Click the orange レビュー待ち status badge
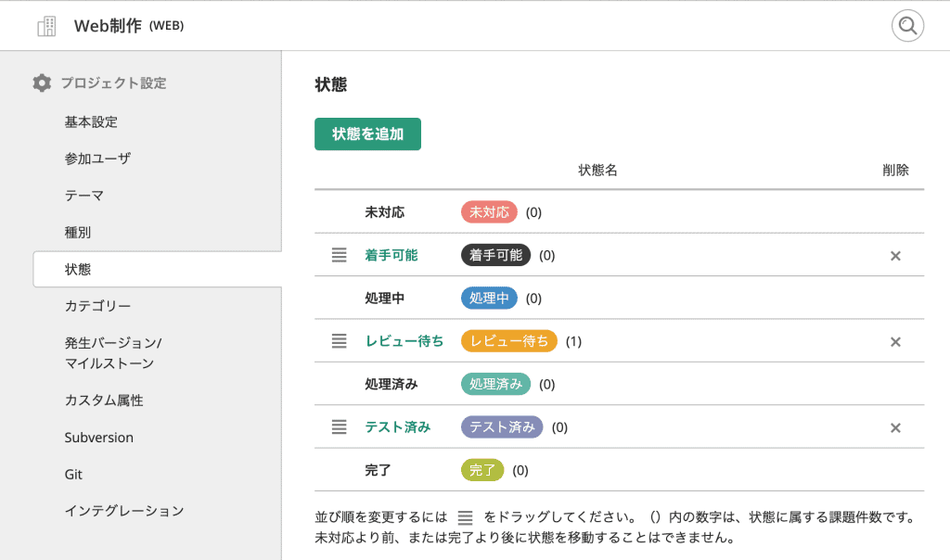 [508, 341]
